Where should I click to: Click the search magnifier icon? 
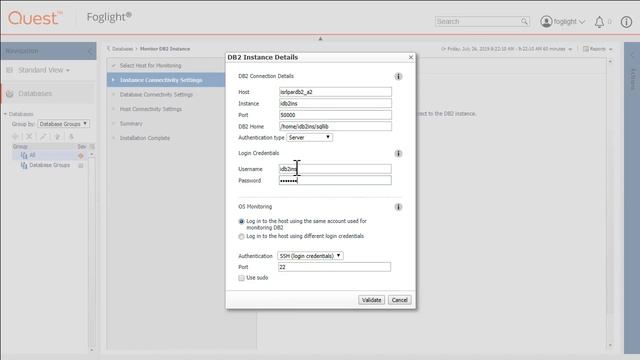click(x=524, y=21)
